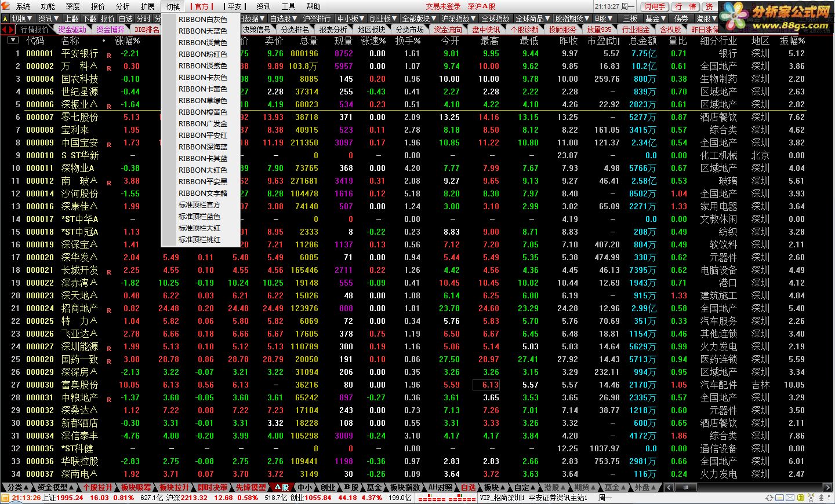This screenshot has height=504, width=835.
Task: Open the 沪深指数 dropdown
Action: 458,19
